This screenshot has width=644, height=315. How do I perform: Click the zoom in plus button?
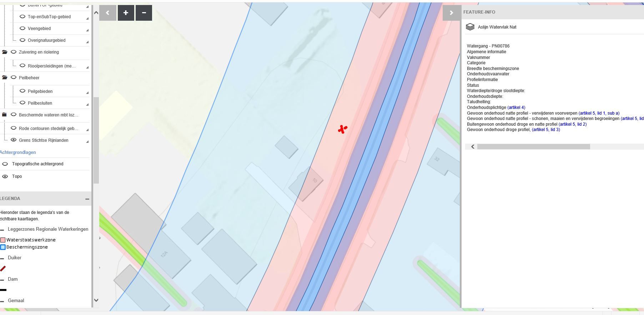pos(126,13)
